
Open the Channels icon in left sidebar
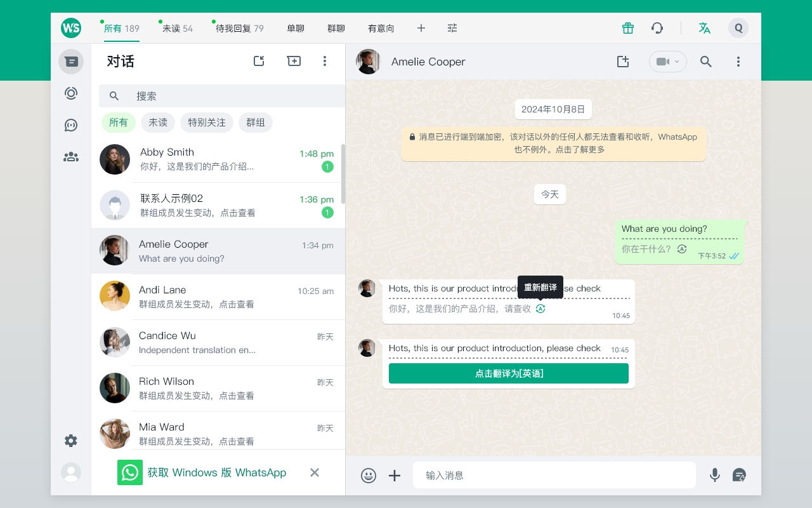pos(71,125)
